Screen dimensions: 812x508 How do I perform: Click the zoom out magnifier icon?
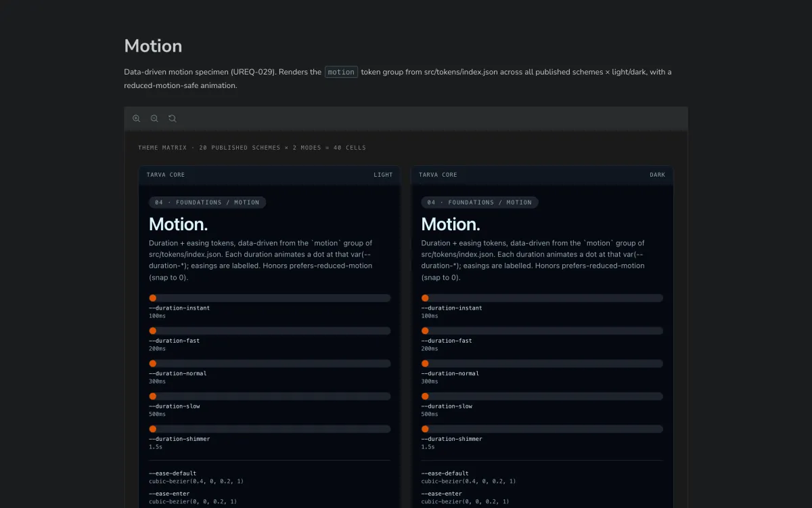[x=154, y=118]
